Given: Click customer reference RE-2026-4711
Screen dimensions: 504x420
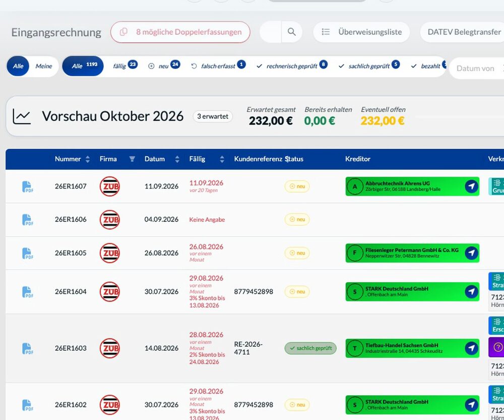Looking at the screenshot, I should (248, 348).
